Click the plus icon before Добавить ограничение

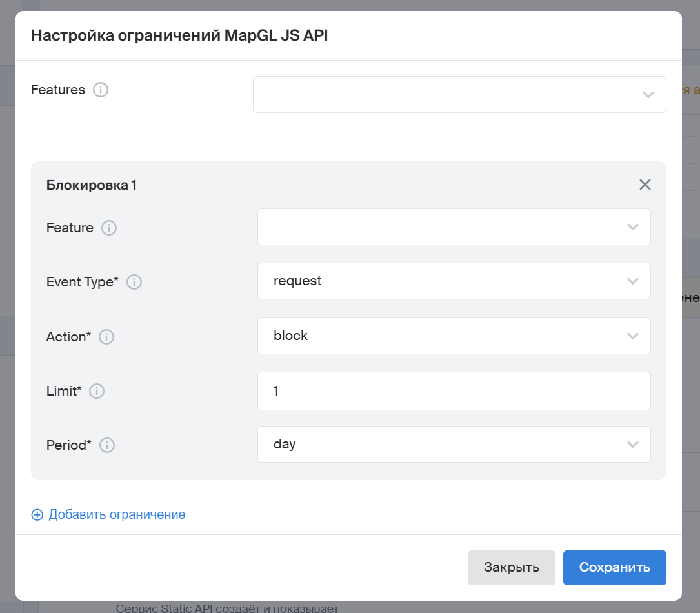click(x=37, y=515)
